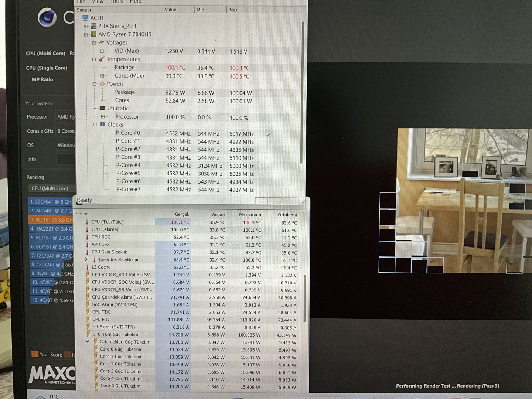Click the Voltages category icon
The height and width of the screenshot is (399, 532).
pyautogui.click(x=102, y=42)
